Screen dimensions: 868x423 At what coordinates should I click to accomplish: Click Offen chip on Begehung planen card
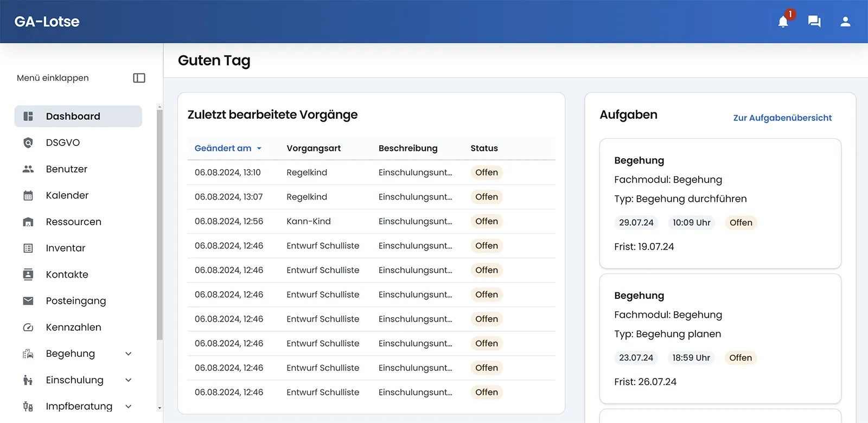(741, 358)
